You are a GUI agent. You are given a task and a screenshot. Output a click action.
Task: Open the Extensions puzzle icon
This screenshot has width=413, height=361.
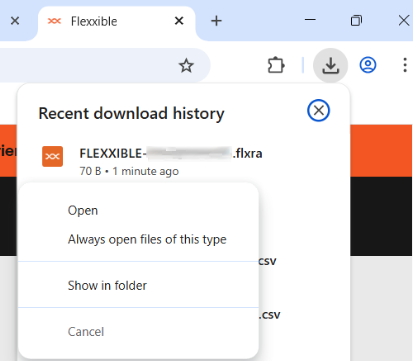(x=276, y=65)
